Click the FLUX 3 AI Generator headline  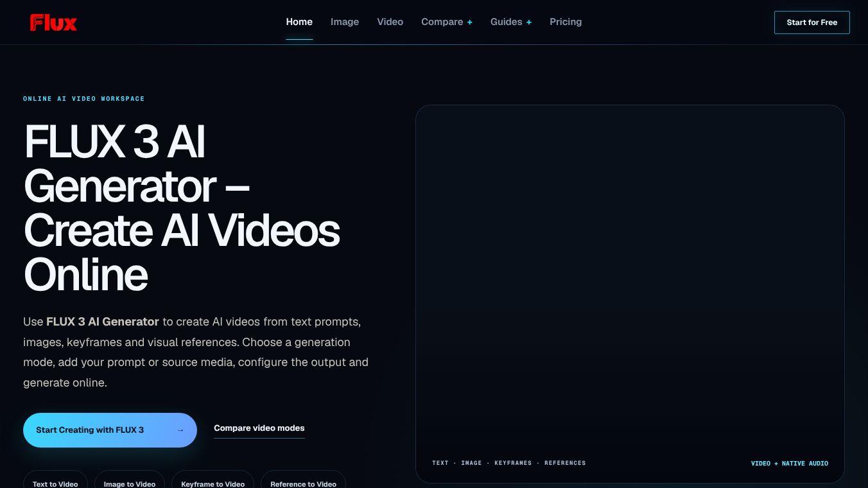[182, 208]
